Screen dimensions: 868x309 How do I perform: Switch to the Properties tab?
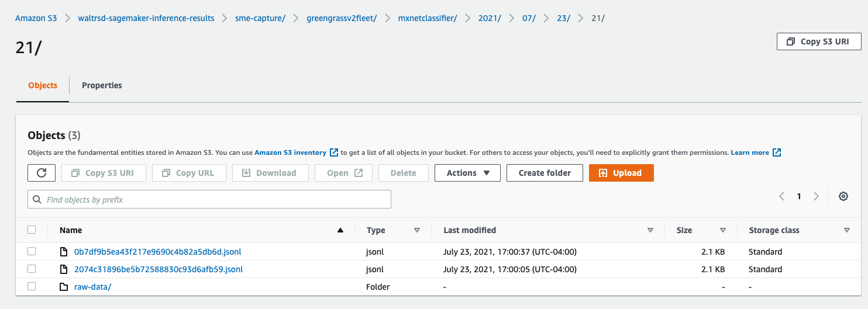click(102, 85)
